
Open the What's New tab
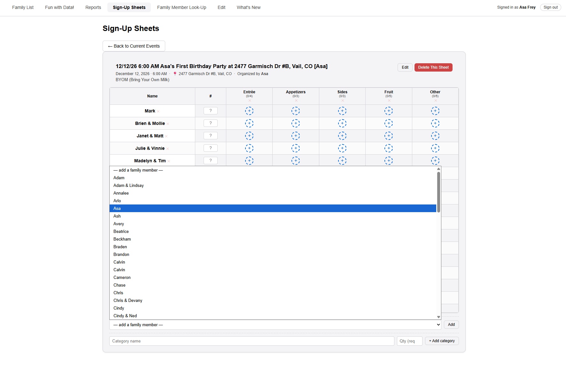[x=249, y=7]
